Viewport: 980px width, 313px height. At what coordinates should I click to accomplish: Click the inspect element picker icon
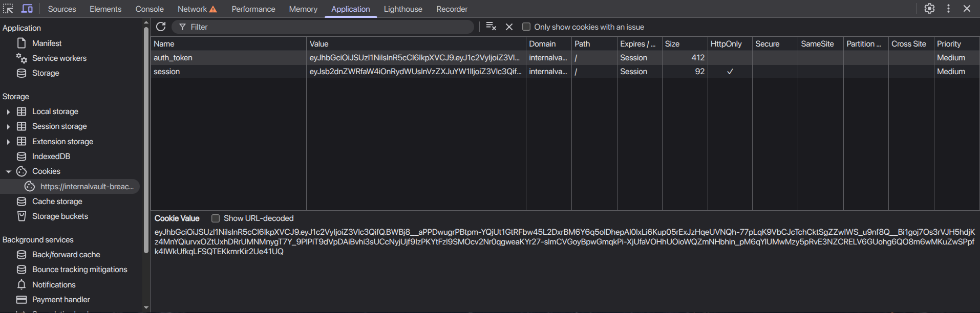[x=8, y=9]
